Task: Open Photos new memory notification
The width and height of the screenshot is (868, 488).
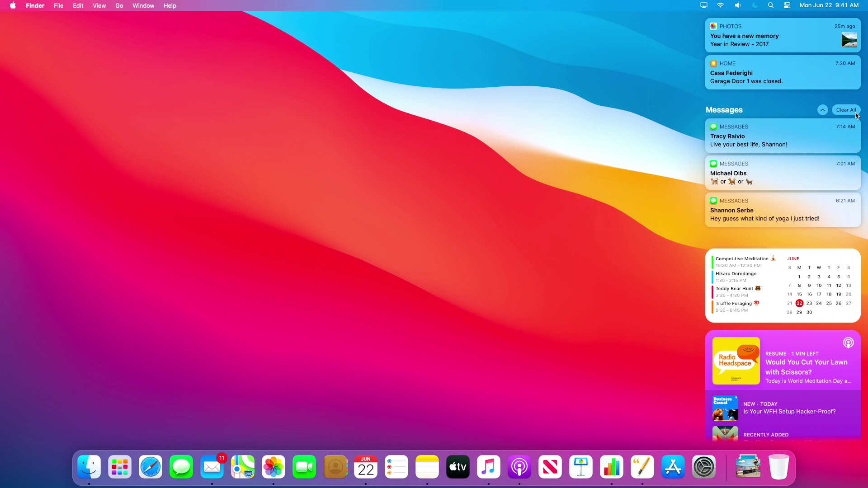Action: (x=783, y=35)
